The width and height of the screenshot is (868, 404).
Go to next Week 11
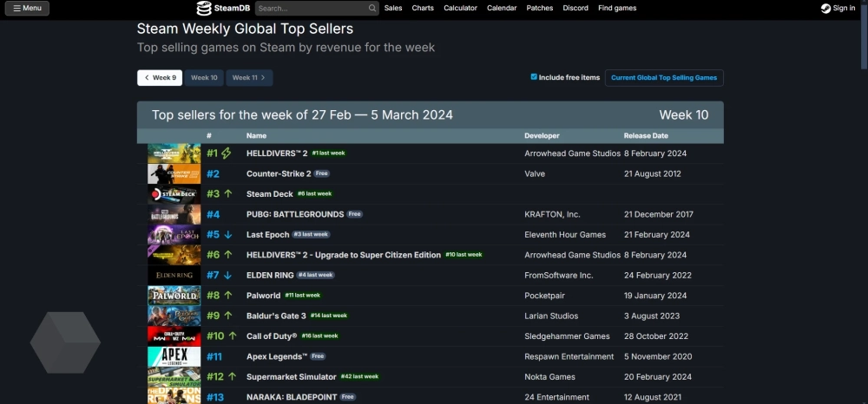point(249,78)
